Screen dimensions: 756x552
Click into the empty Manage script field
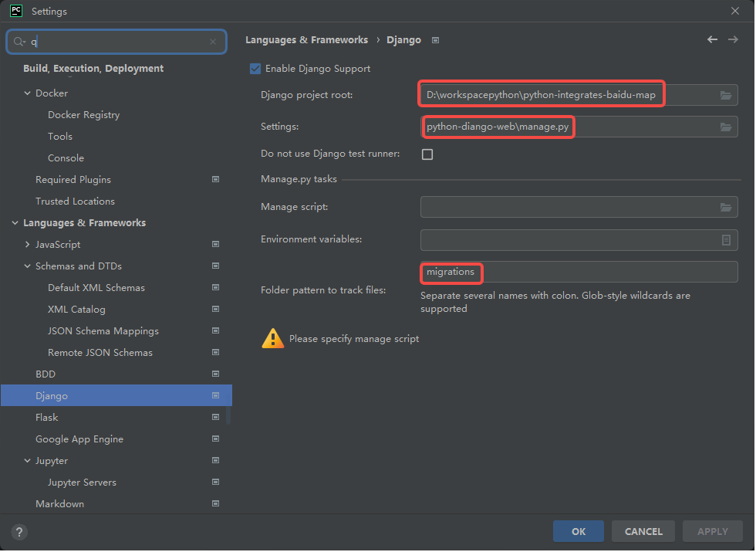click(x=579, y=207)
